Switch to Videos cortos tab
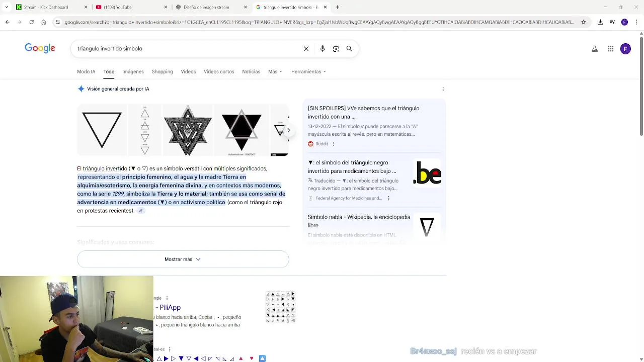The image size is (644, 362). [x=219, y=71]
